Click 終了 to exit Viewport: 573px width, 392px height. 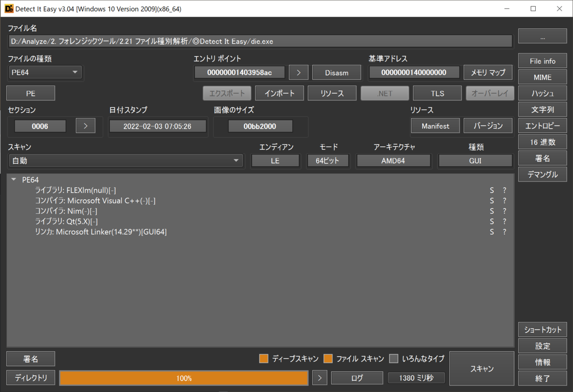click(542, 379)
